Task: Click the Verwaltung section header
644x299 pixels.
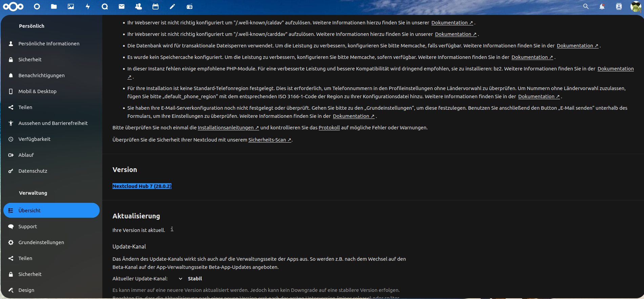Action: pyautogui.click(x=33, y=193)
